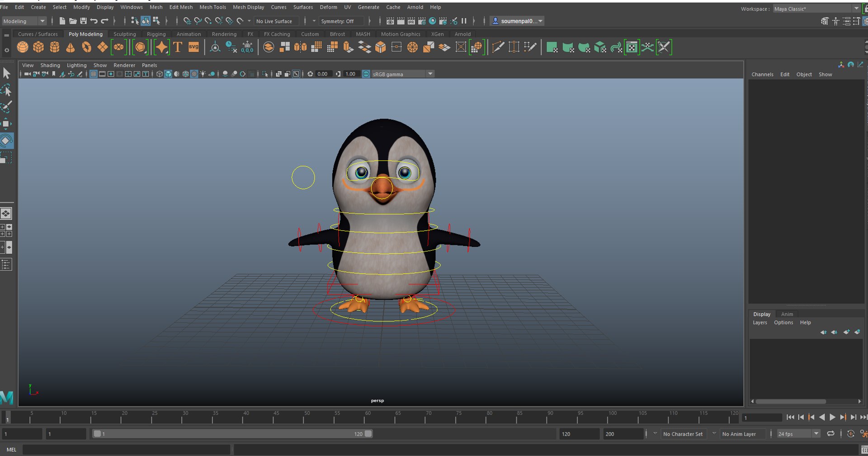Screen dimensions: 868x456
Task: Open the soumenpal0 account dropdown
Action: point(518,21)
